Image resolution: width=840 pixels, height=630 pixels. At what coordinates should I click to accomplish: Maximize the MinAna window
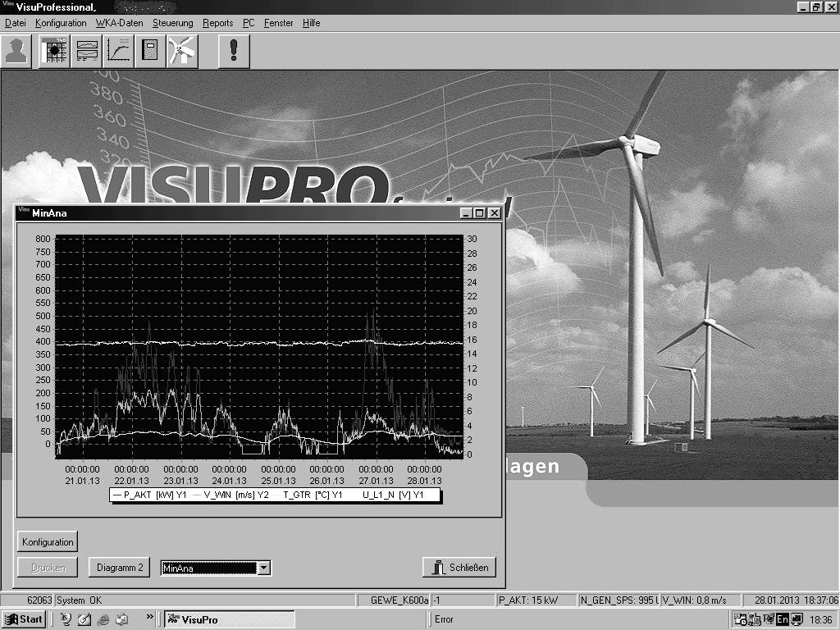pyautogui.click(x=479, y=212)
